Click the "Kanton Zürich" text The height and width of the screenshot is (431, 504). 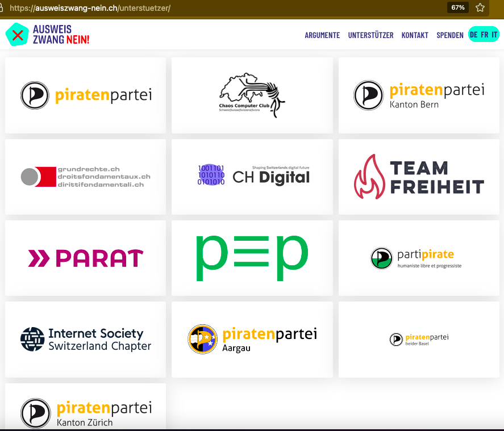[x=85, y=422]
